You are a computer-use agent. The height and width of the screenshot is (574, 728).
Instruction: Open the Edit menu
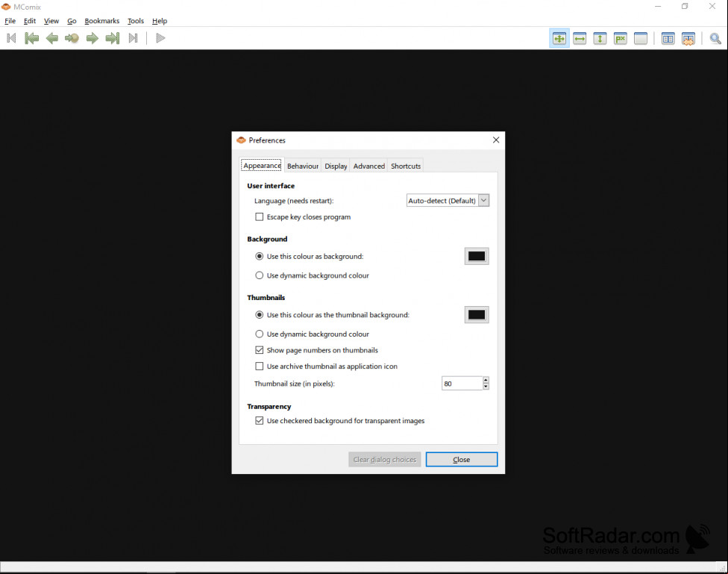tap(30, 21)
